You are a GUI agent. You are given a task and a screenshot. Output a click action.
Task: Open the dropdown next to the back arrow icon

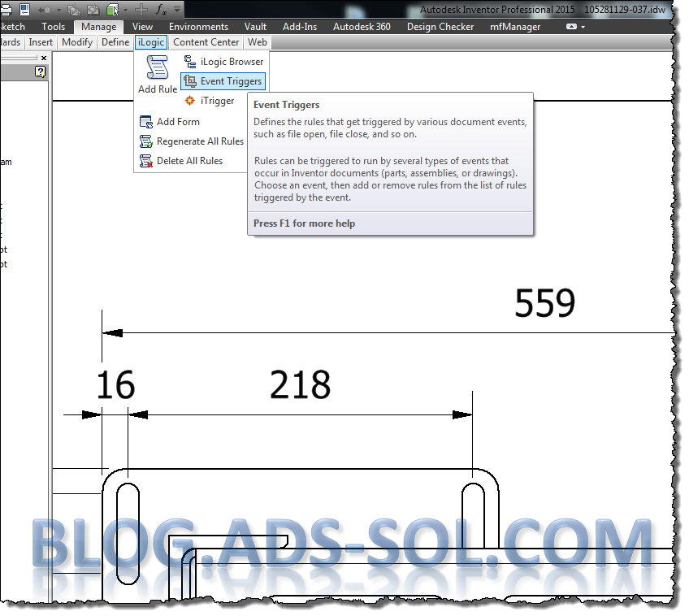[58, 10]
